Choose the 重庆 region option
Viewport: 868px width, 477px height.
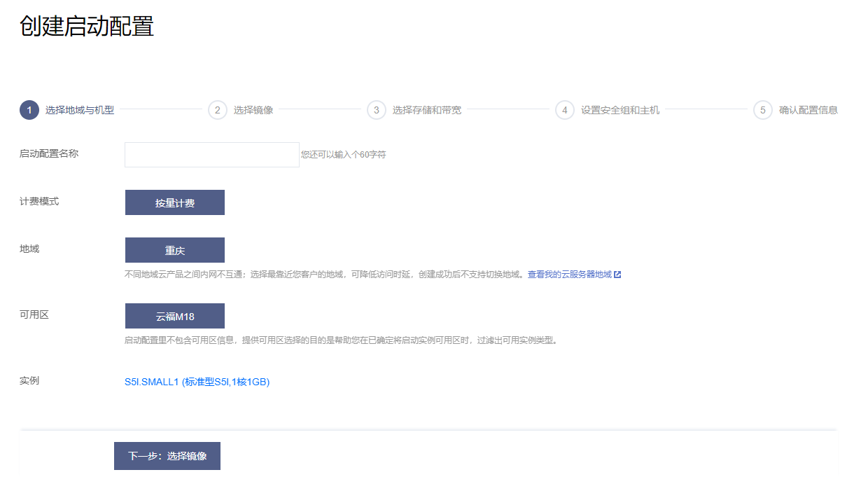click(175, 250)
